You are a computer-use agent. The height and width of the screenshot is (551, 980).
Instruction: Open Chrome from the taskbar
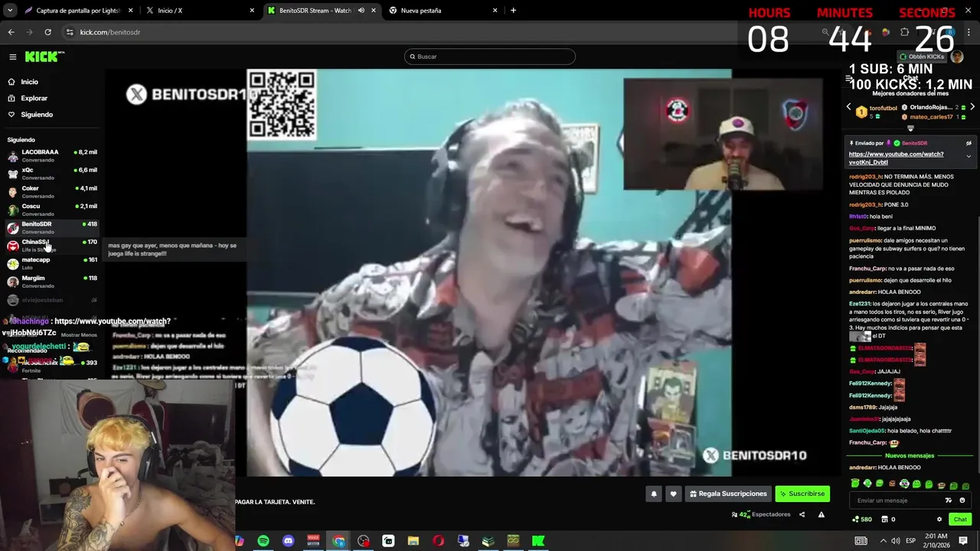[338, 541]
